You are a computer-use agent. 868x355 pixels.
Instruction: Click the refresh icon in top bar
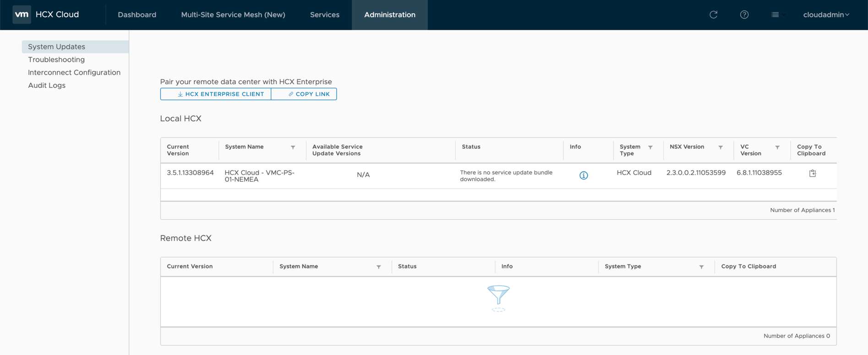[x=713, y=15]
